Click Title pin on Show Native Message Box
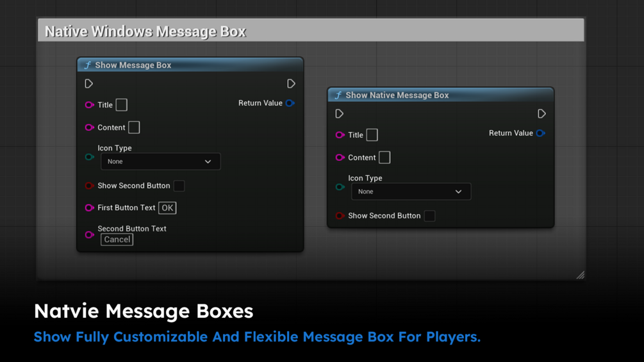Image resolution: width=644 pixels, height=362 pixels. point(340,135)
